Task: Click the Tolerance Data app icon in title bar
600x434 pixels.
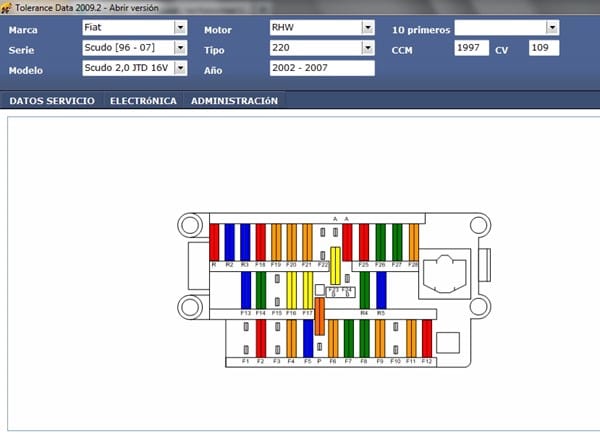Action: pyautogui.click(x=6, y=7)
